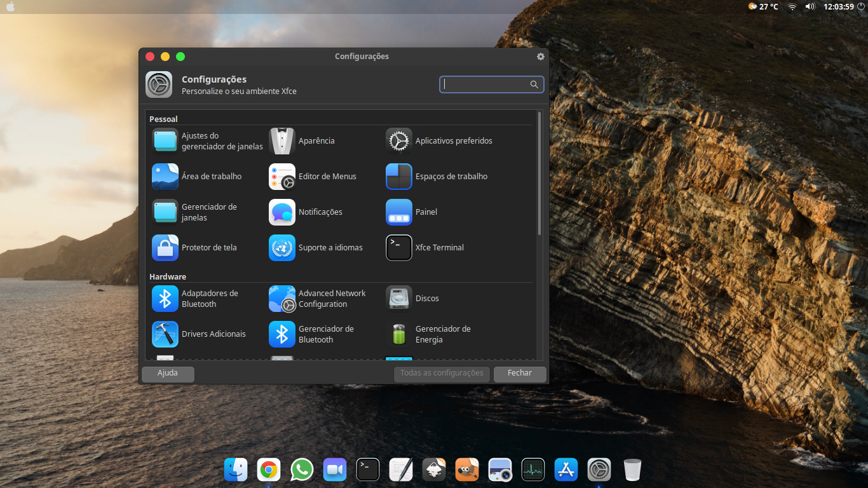868x488 pixels.
Task: Open the window gear menu in titlebar
Action: [x=541, y=57]
